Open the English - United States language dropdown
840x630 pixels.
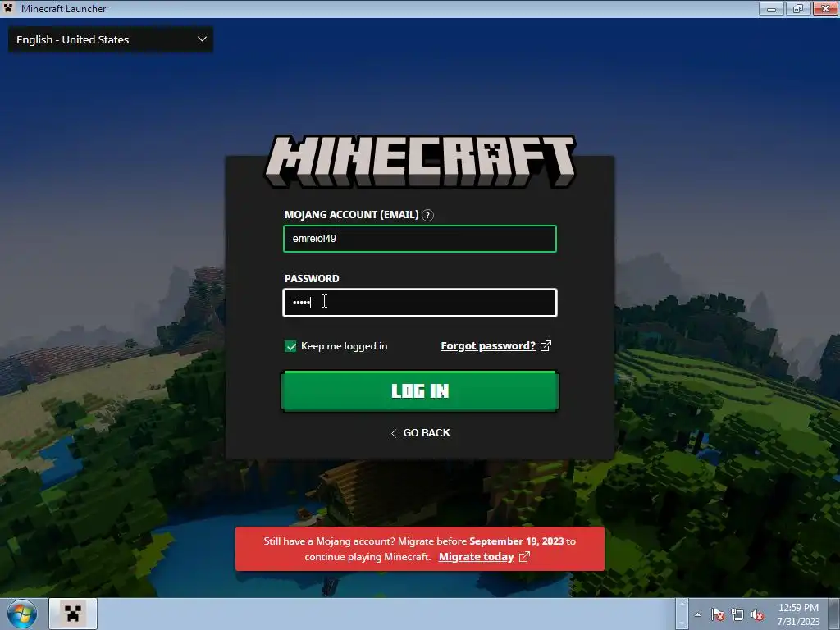coord(111,39)
